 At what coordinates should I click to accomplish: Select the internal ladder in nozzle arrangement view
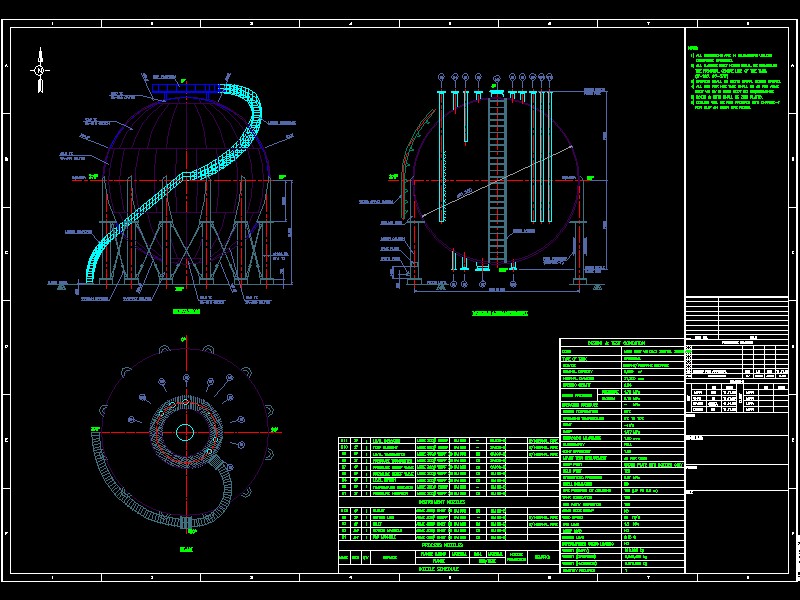tap(497, 181)
